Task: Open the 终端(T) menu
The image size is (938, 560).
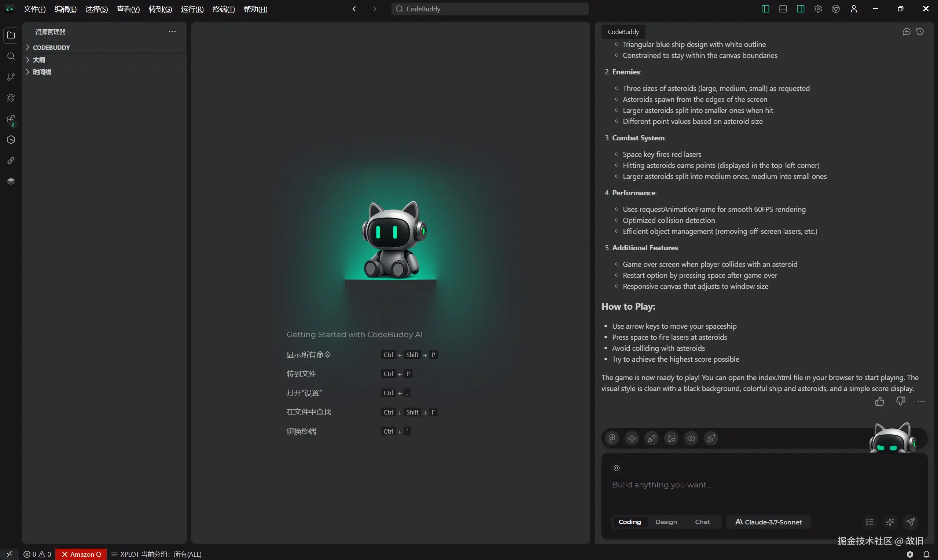Action: [x=223, y=9]
